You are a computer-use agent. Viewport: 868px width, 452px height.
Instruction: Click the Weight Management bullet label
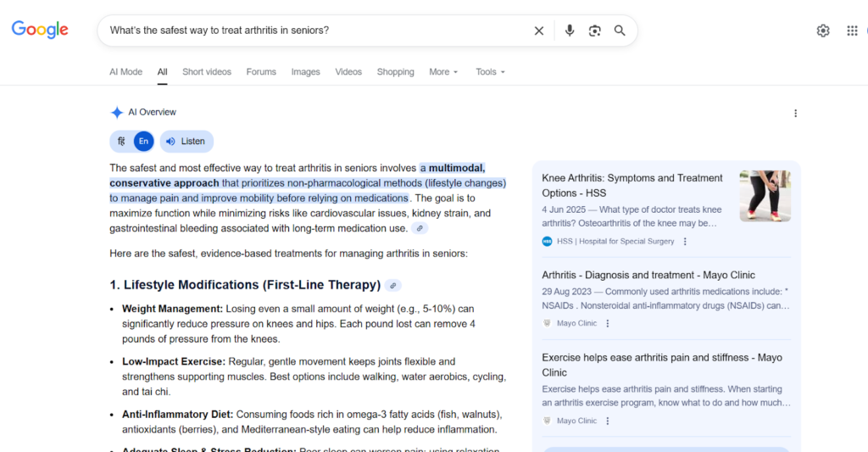pyautogui.click(x=172, y=309)
